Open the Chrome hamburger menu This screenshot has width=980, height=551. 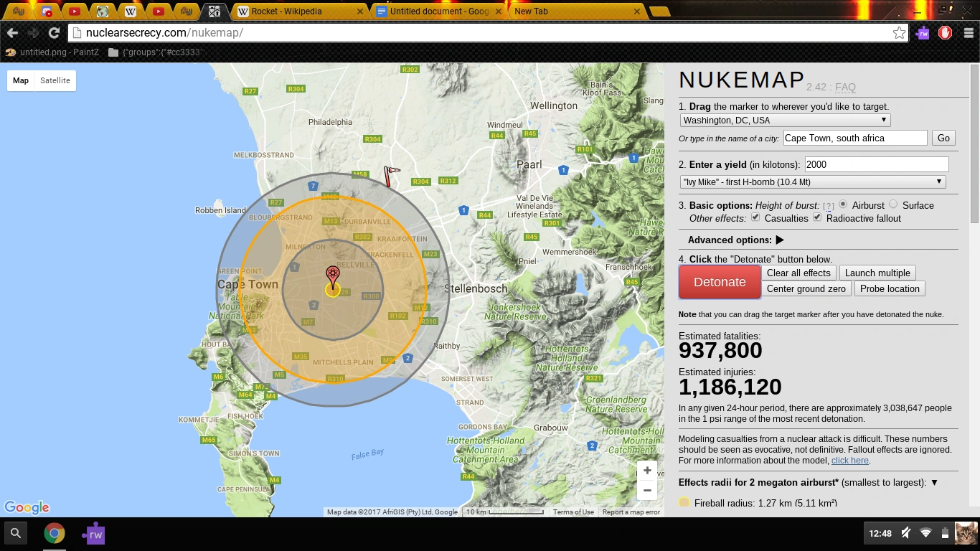[969, 33]
